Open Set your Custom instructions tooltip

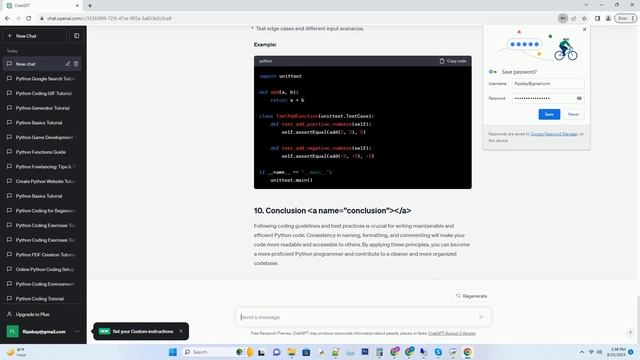tap(142, 331)
